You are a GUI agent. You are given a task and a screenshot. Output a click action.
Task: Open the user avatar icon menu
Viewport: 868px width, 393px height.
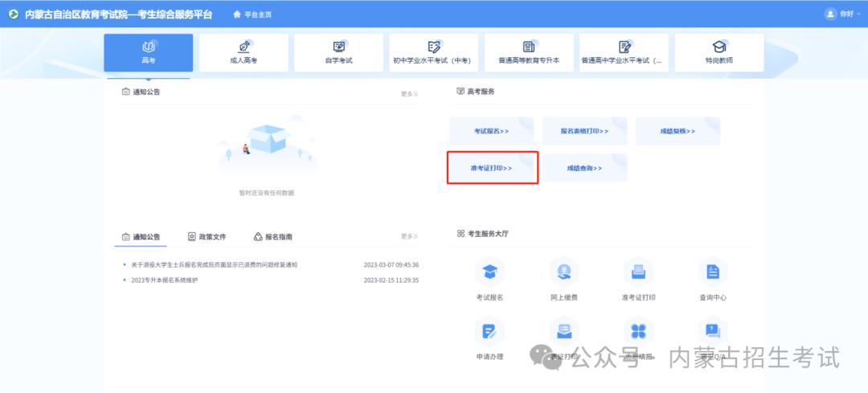coord(830,14)
